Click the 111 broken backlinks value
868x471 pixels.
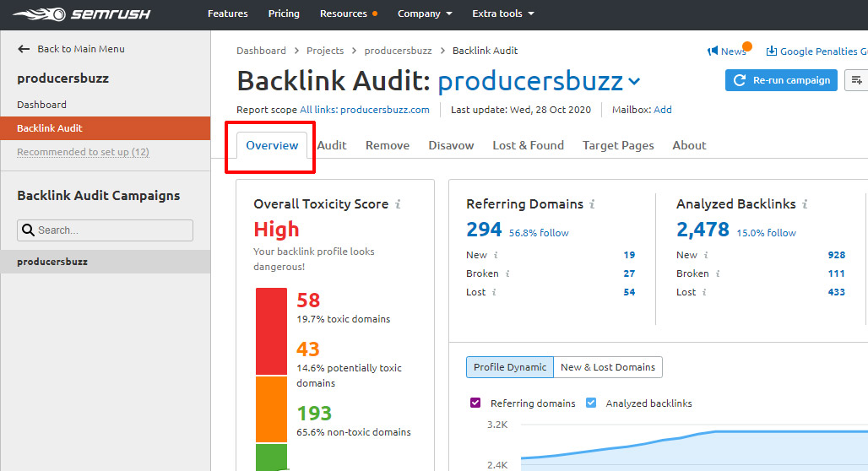(x=837, y=273)
